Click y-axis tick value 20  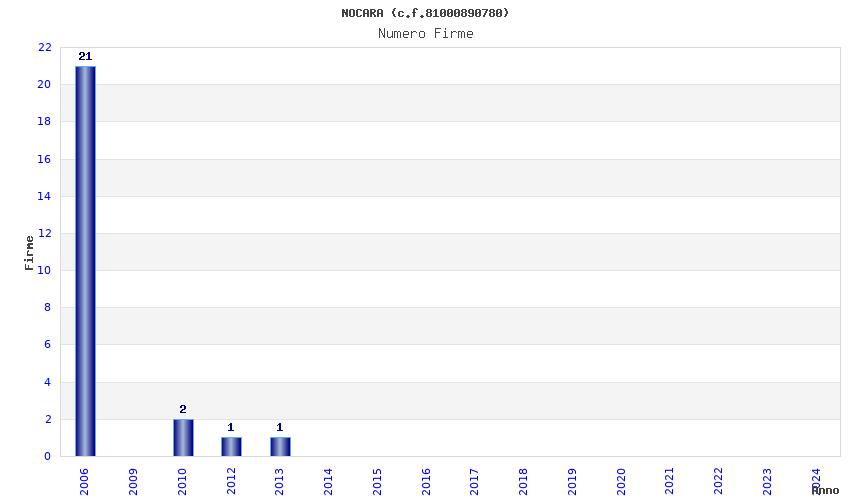(x=44, y=84)
